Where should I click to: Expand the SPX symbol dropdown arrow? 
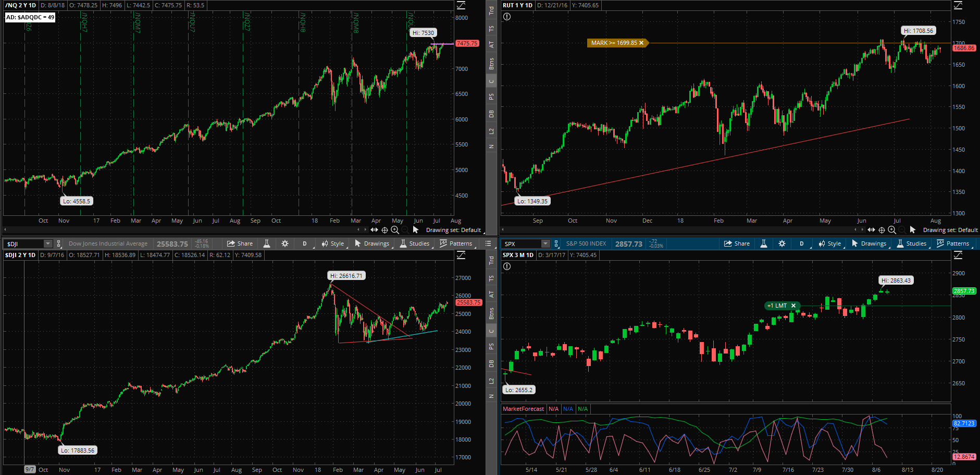point(545,243)
